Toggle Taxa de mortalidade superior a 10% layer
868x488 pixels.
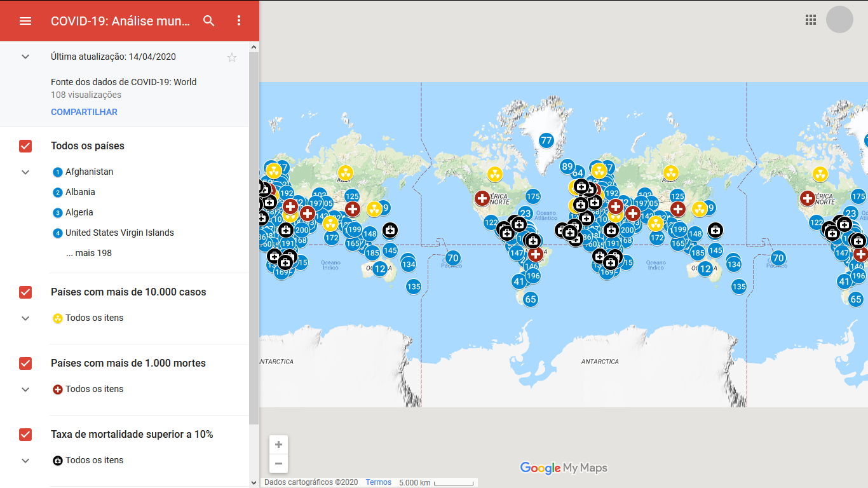(x=25, y=435)
